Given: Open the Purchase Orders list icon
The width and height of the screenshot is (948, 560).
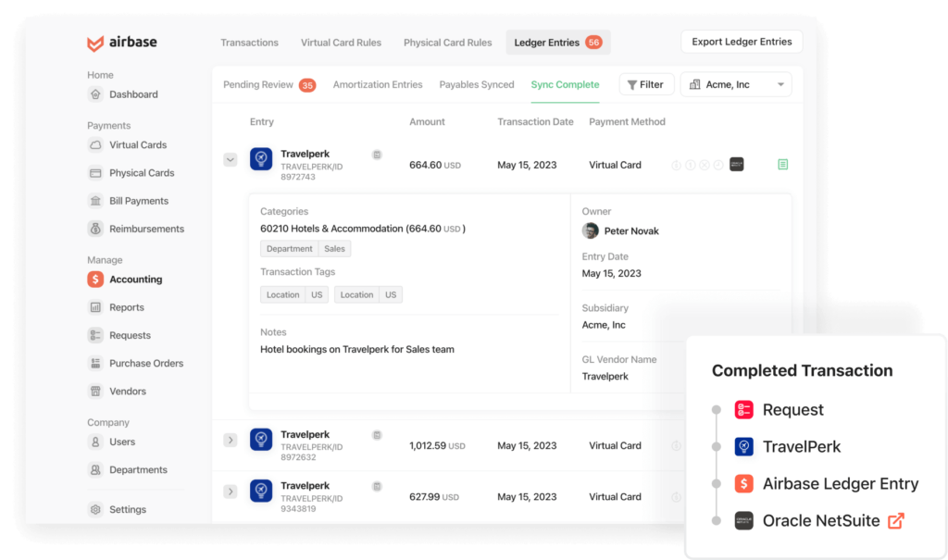Looking at the screenshot, I should [x=95, y=363].
